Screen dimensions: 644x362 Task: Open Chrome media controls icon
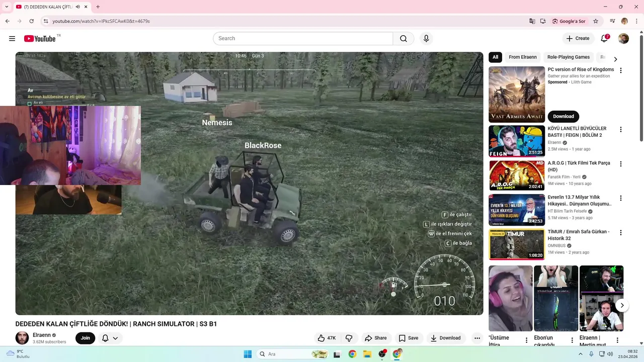612,21
